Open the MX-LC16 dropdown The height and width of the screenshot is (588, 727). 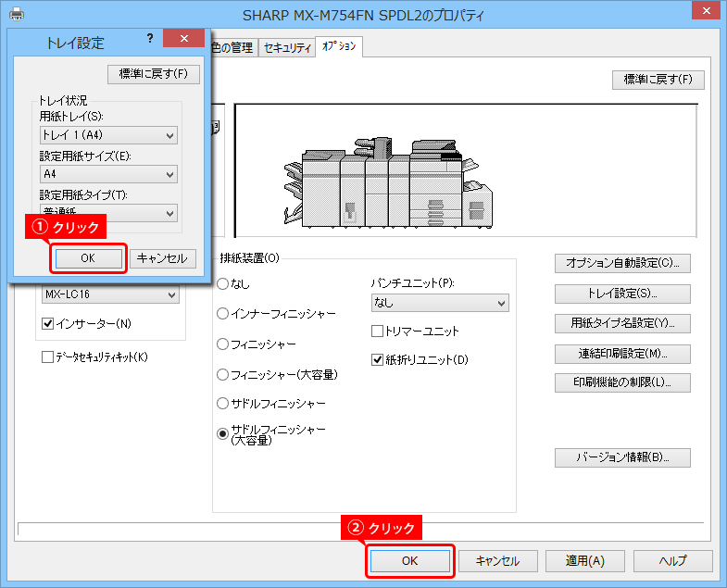tap(110, 294)
